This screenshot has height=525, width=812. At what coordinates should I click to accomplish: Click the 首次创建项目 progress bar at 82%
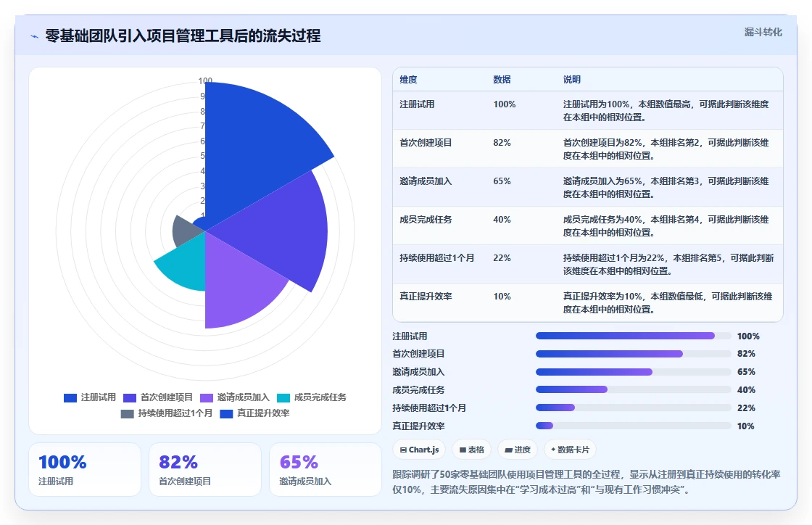(x=634, y=354)
